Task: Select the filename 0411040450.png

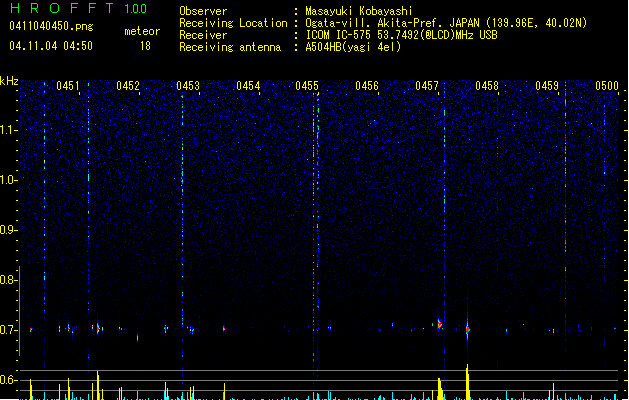Action: coord(51,26)
